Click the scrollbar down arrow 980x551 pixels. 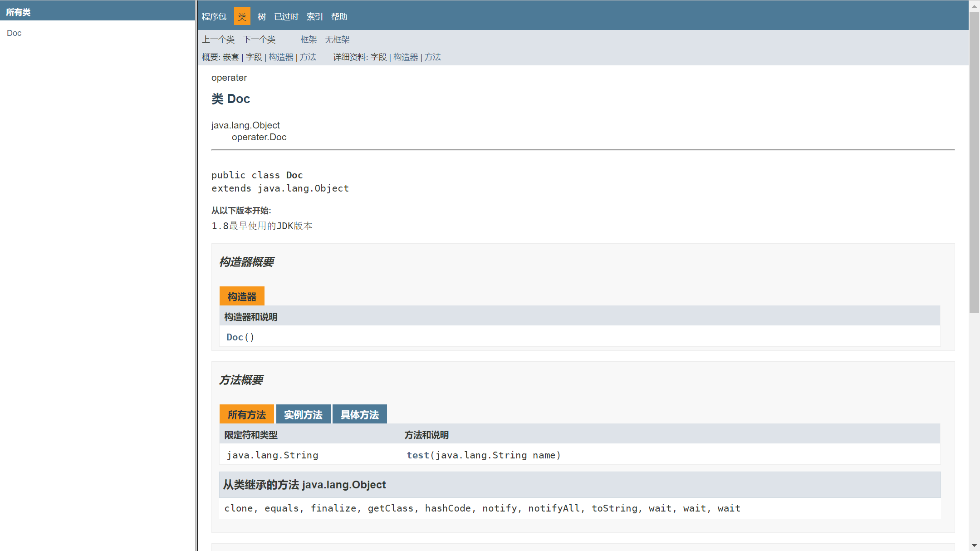974,545
